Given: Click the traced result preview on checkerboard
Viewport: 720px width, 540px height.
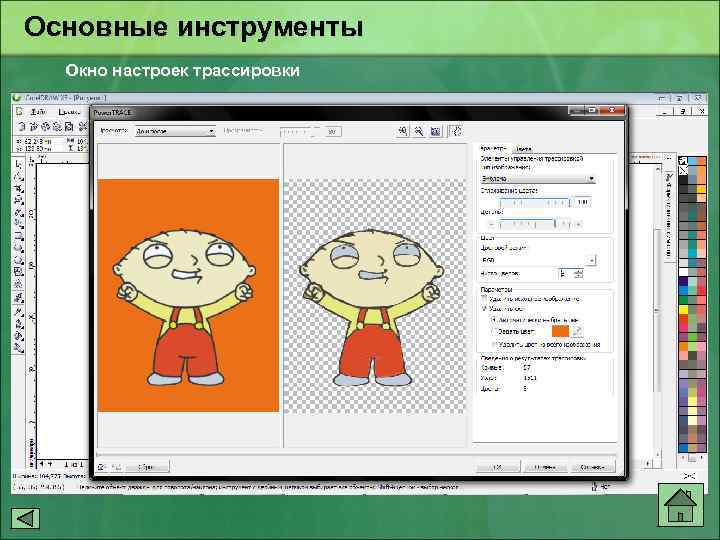Looking at the screenshot, I should tap(375, 296).
